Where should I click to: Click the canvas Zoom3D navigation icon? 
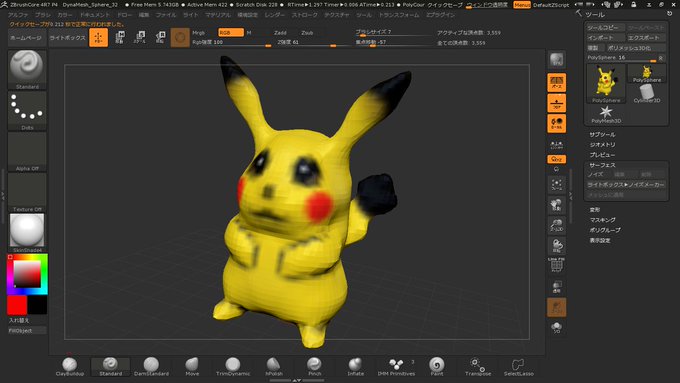pos(556,226)
